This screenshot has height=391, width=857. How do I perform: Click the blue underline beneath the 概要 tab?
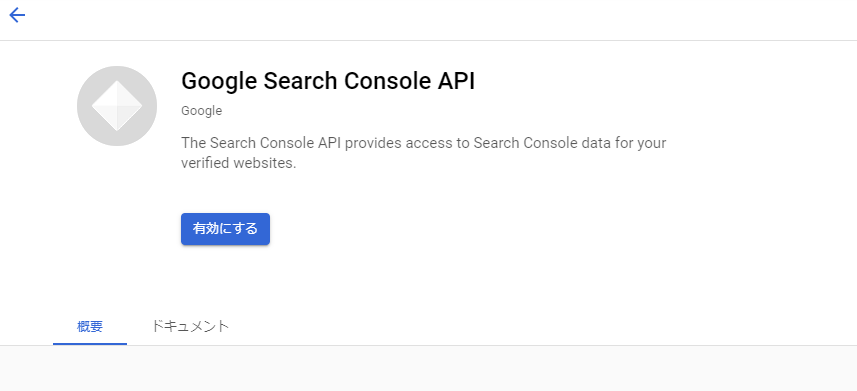(90, 344)
